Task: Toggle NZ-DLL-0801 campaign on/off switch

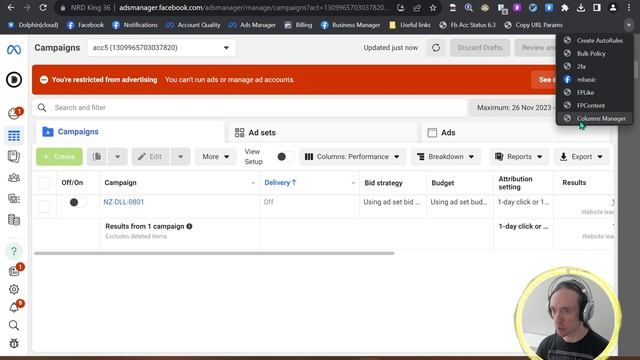Action: click(77, 202)
